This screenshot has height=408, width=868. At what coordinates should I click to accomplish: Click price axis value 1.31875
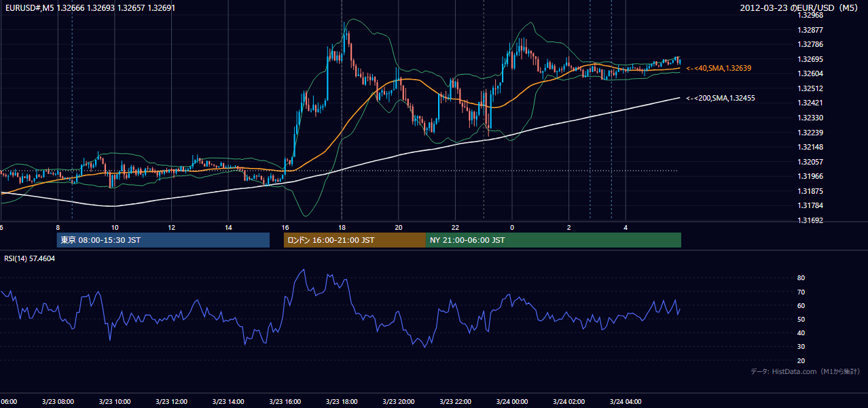click(811, 191)
